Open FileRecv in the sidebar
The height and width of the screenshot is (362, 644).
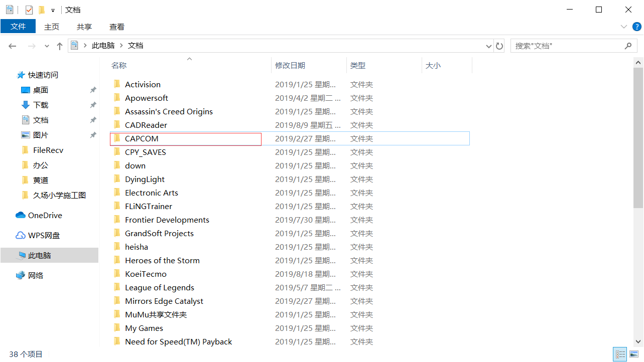pos(48,150)
